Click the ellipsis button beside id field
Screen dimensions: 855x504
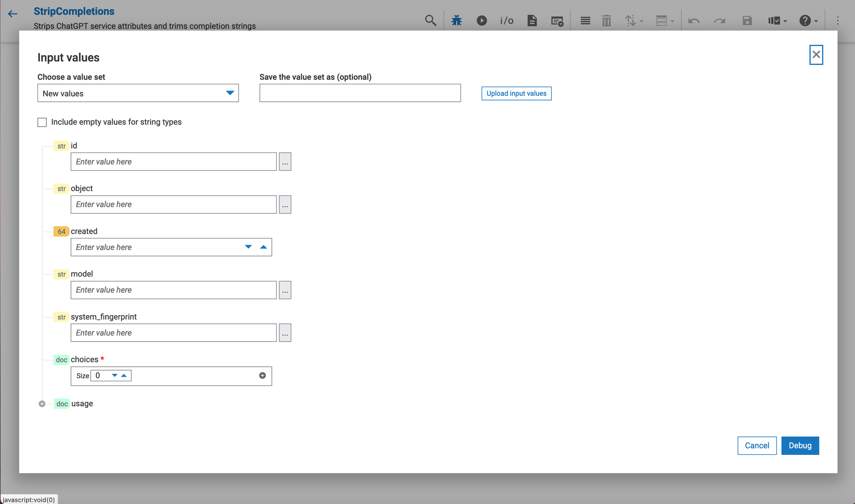(x=285, y=162)
